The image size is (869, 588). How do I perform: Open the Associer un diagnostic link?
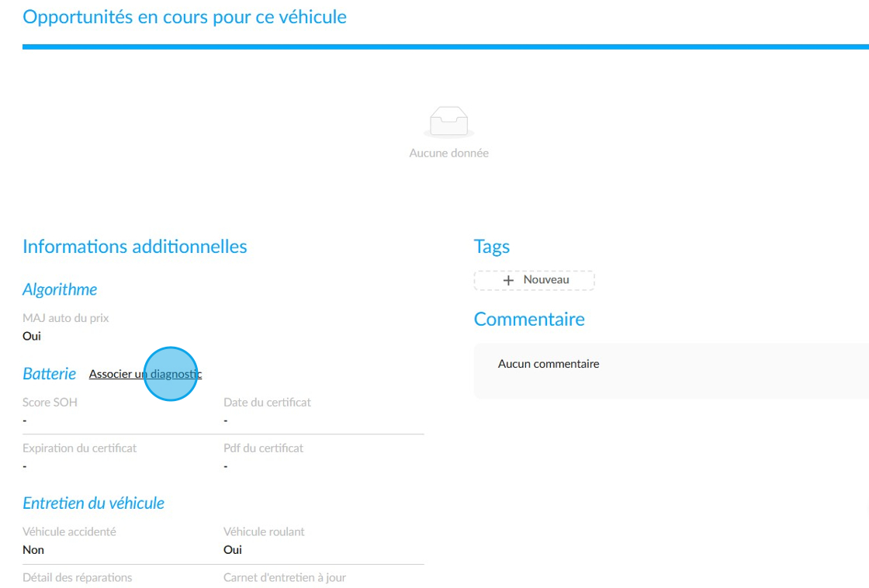[145, 374]
